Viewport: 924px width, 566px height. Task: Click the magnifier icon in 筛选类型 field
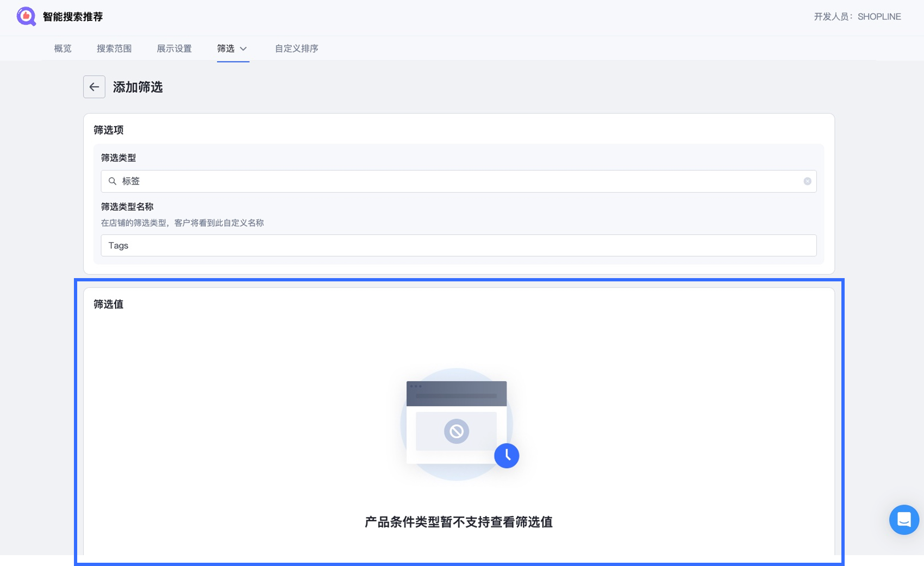click(x=112, y=181)
